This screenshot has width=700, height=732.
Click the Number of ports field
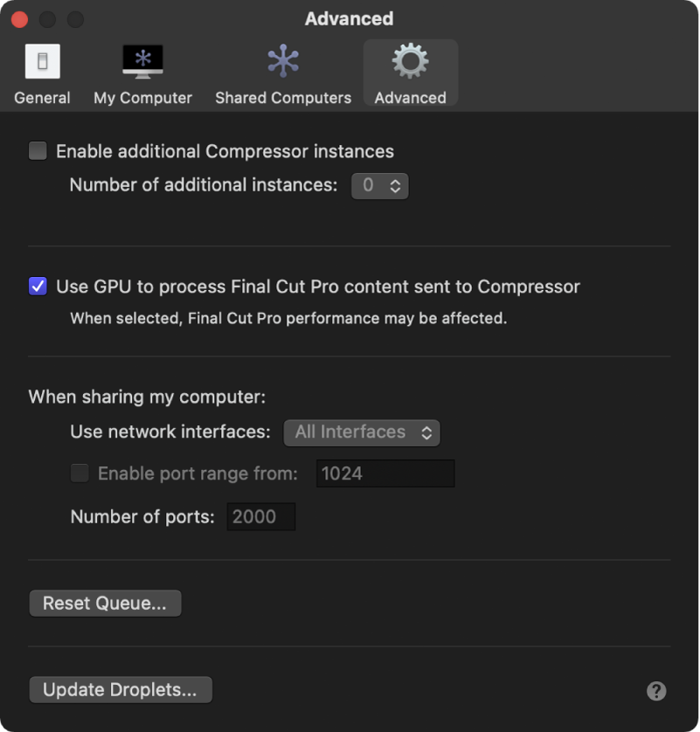click(x=260, y=516)
